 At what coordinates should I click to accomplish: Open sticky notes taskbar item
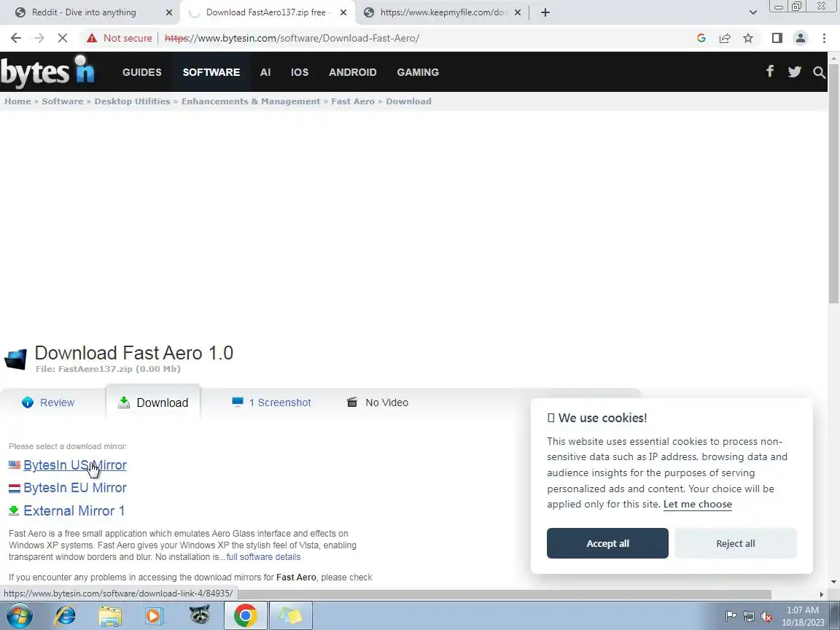click(291, 615)
